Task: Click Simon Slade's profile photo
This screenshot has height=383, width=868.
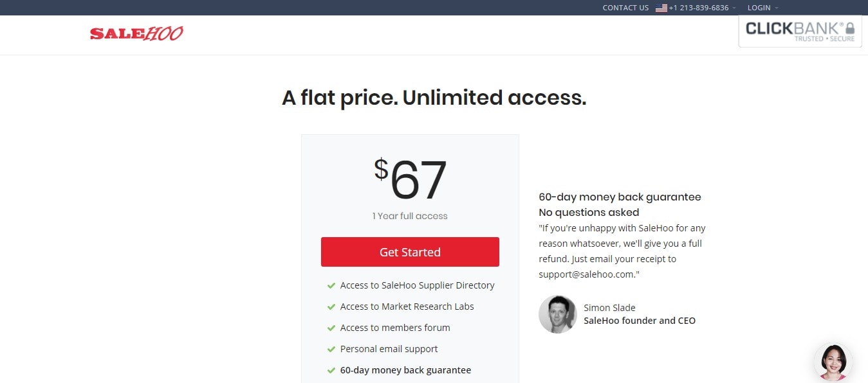Action: click(558, 314)
